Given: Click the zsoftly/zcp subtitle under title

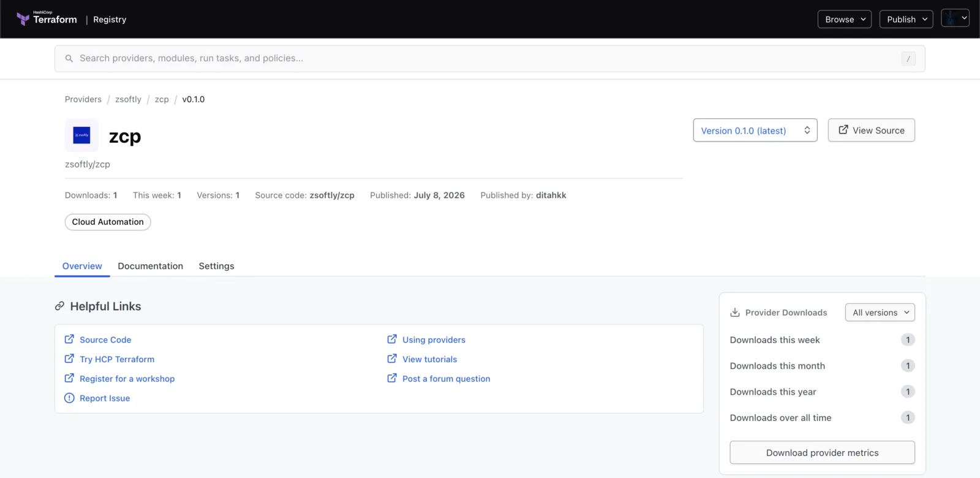Looking at the screenshot, I should click(x=88, y=164).
